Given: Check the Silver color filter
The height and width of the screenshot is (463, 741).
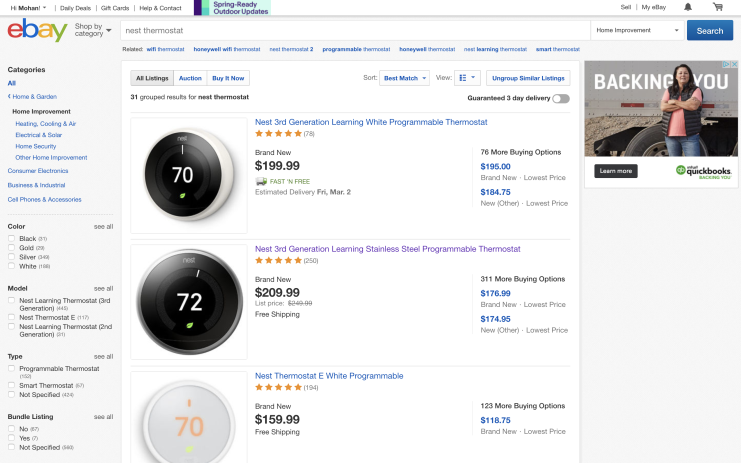Looking at the screenshot, I should point(11,257).
